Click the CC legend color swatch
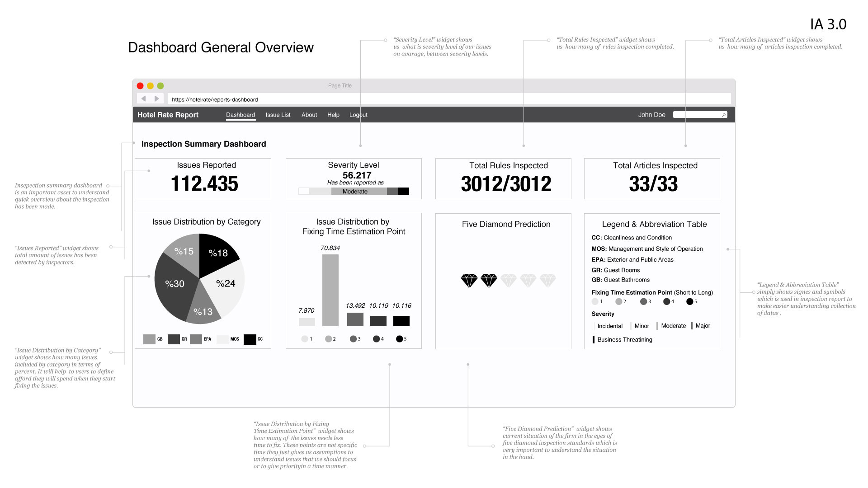Viewport: 868px width, 488px height. [x=250, y=339]
